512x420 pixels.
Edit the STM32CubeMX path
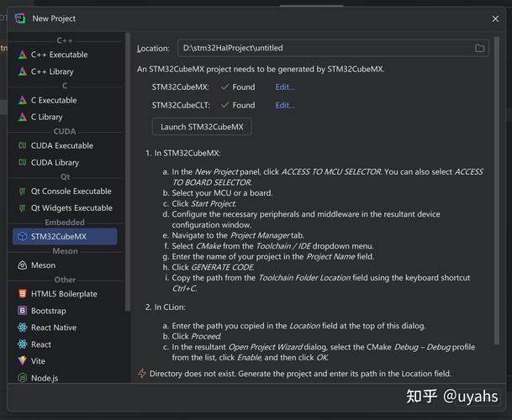coord(285,87)
